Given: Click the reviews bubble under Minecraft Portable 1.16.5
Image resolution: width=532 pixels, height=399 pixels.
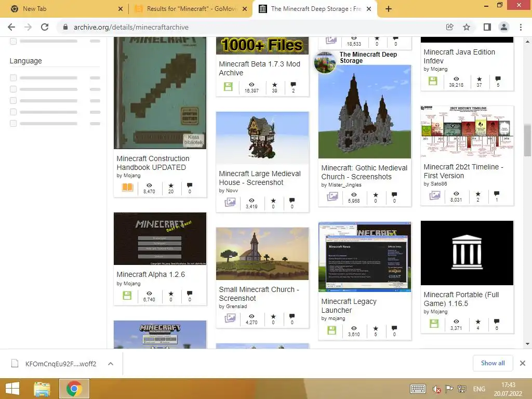Looking at the screenshot, I should click(496, 322).
